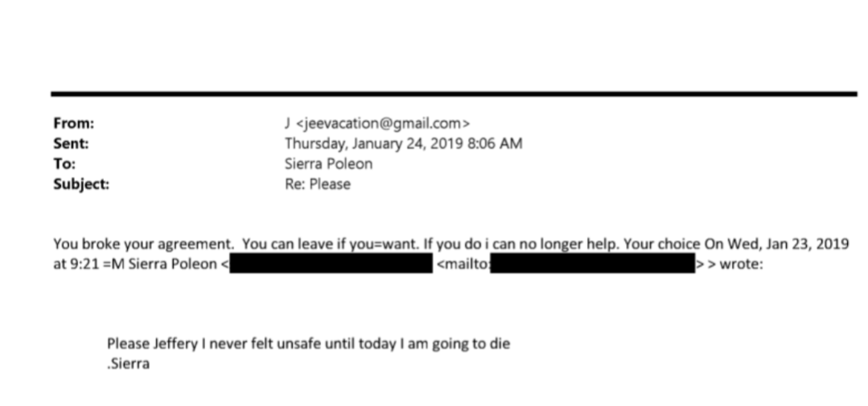Select the quoted line starting "Please Jeffery"
Image resolution: width=868 pixels, height=406 pixels.
tap(309, 344)
